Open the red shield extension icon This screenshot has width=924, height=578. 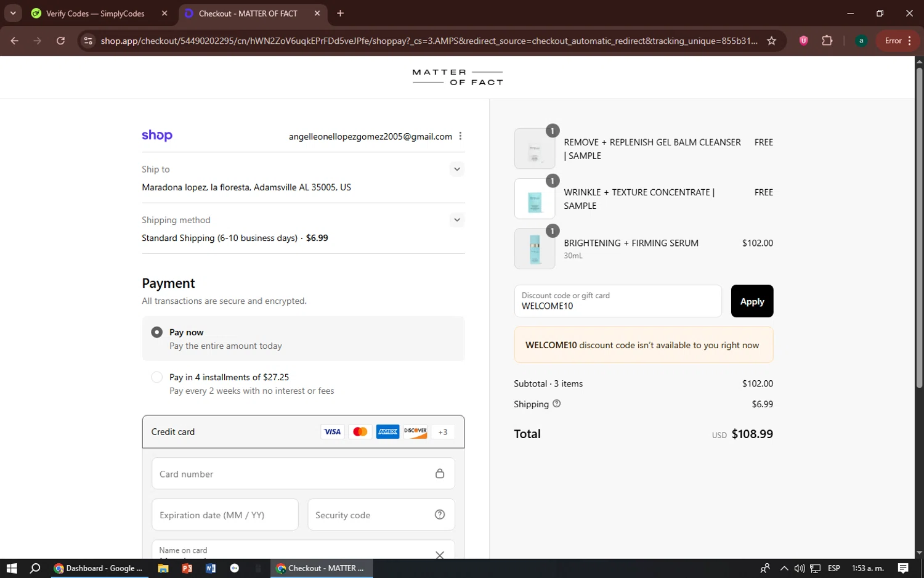(803, 41)
